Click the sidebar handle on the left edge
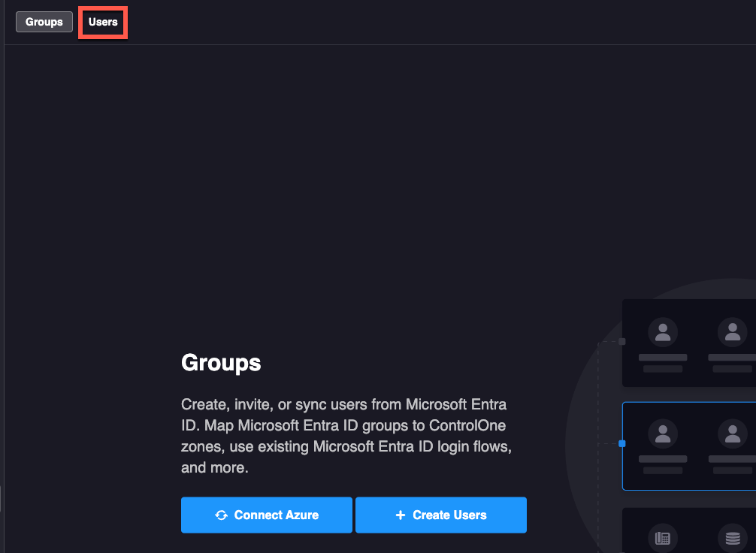The image size is (756, 553). 2,498
